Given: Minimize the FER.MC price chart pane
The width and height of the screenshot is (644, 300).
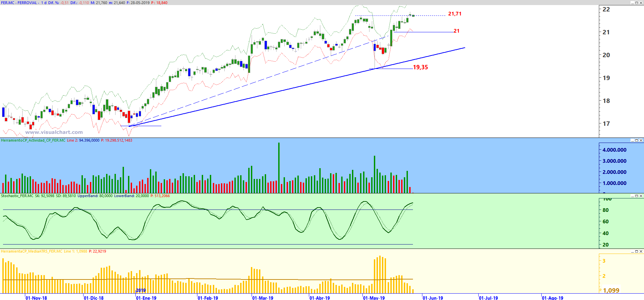Looking at the screenshot, I should click(632, 3).
